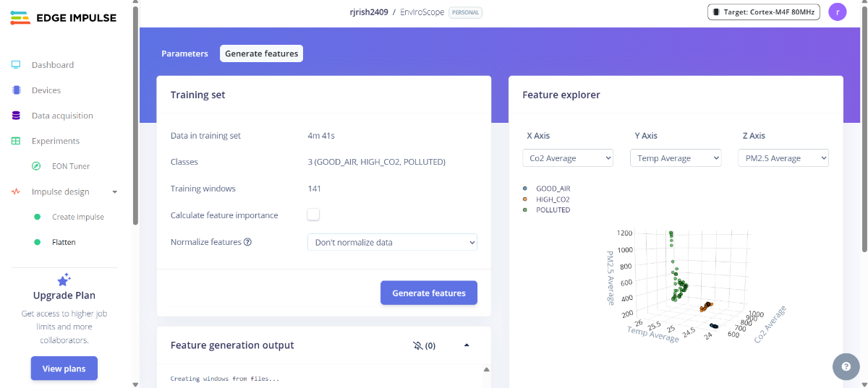
Task: Select the Flatten menu item
Action: 64,242
